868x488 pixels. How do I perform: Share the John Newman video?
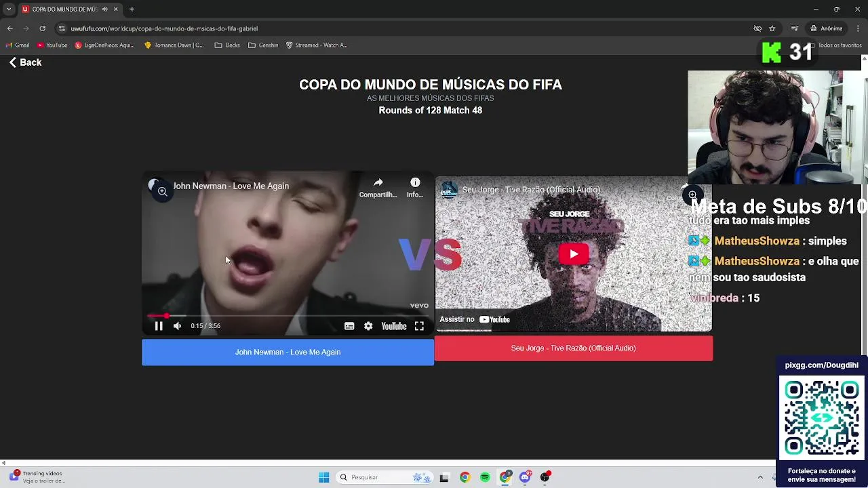click(x=378, y=188)
